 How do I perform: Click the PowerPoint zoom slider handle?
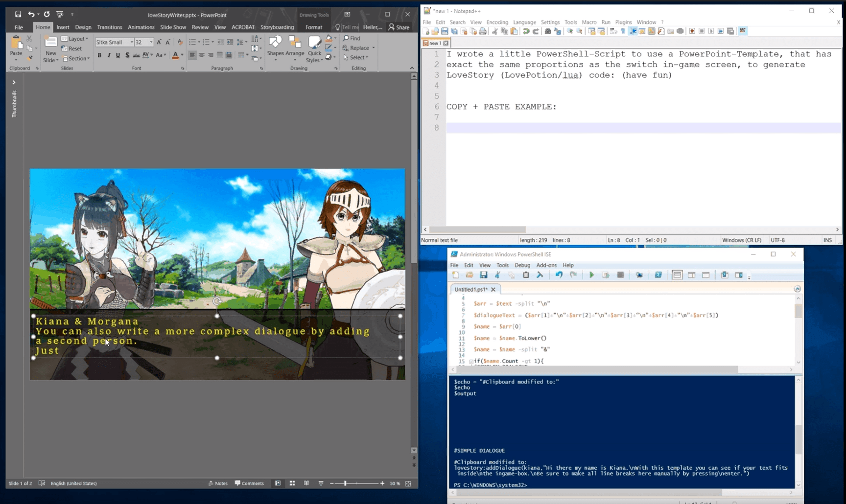(345, 483)
